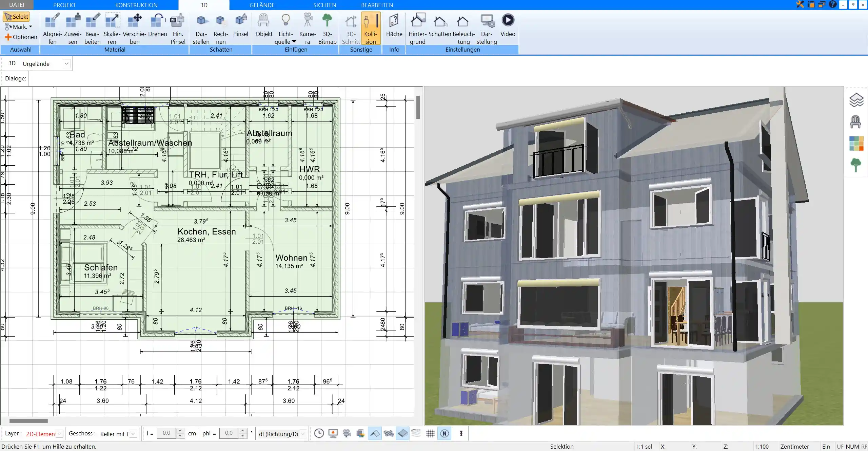
Task: Toggle the north N indicator button
Action: tap(445, 433)
